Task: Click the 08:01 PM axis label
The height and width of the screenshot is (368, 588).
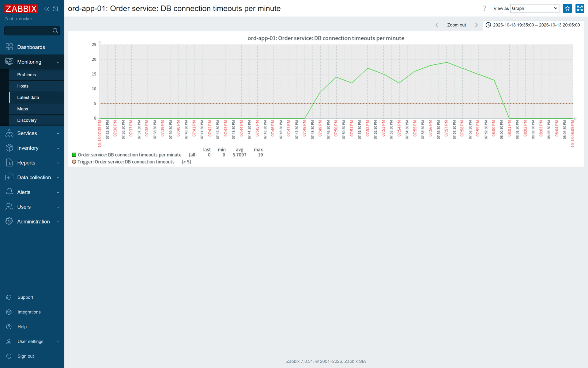Action: tap(509, 128)
